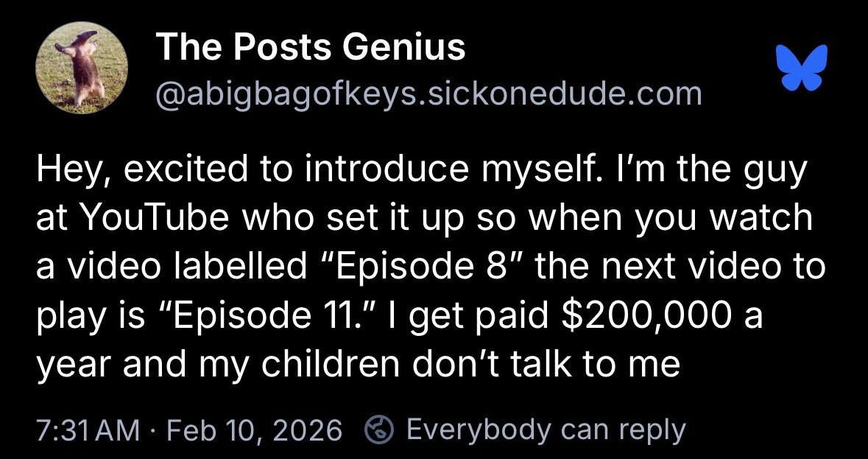Open the @abigbagofkeys.sickonedude.com handle
Viewport: 868px width, 459px height.
tap(428, 94)
